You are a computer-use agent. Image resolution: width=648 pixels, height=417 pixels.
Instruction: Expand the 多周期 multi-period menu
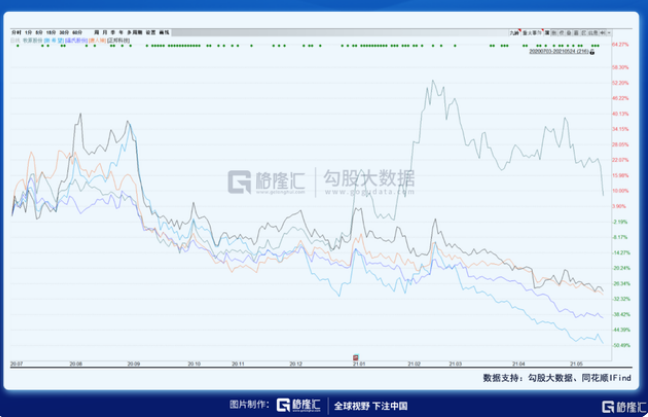131,32
